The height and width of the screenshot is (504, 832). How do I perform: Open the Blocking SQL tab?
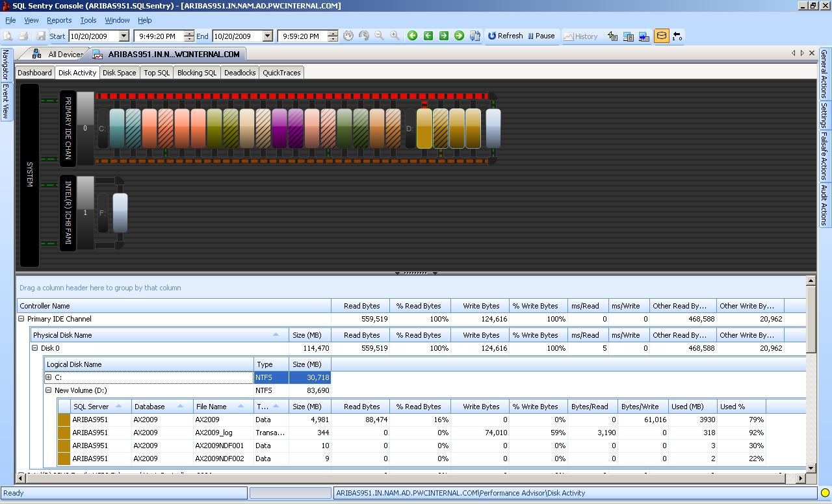pos(197,73)
